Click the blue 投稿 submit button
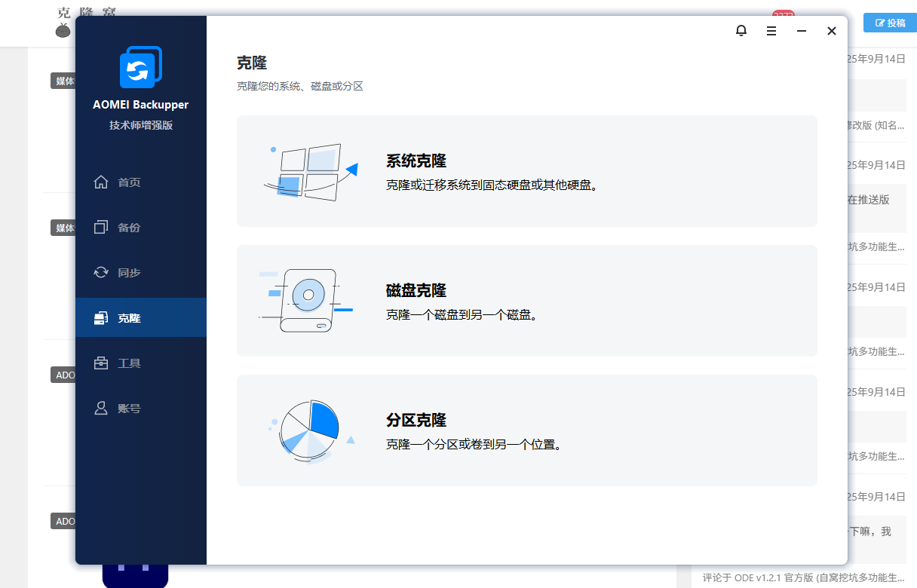The image size is (917, 588). click(890, 23)
